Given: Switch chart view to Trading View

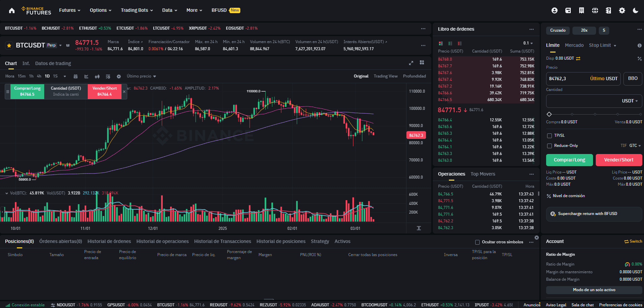Looking at the screenshot, I should [x=385, y=76].
